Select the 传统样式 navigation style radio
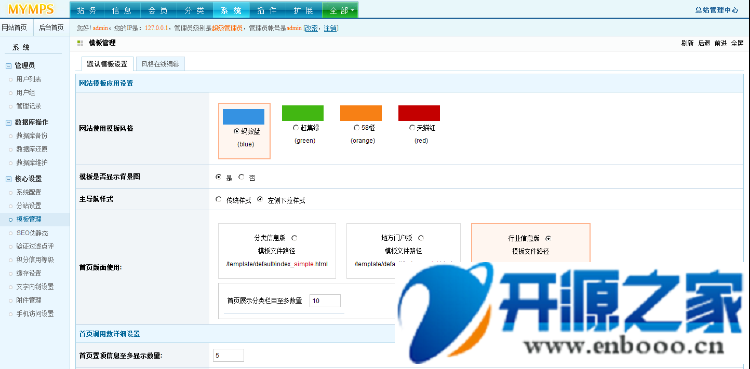Screen dimensions: 750x369 click(x=219, y=200)
